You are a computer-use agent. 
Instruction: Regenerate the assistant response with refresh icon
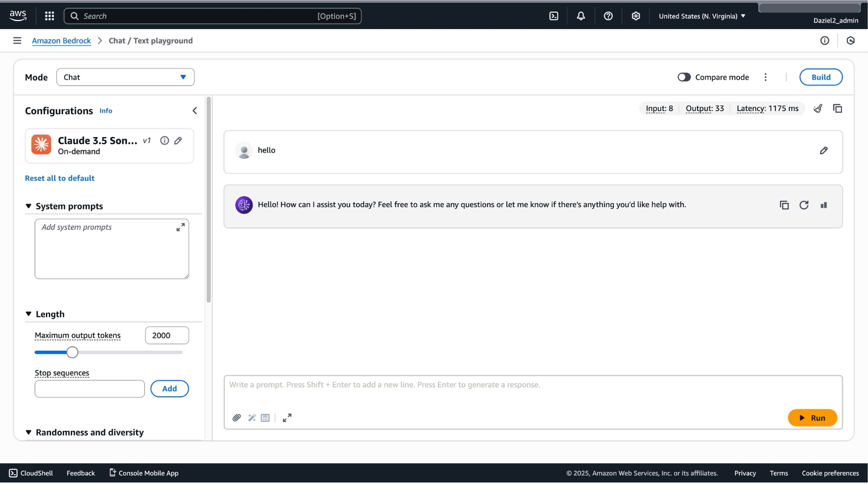coord(804,205)
